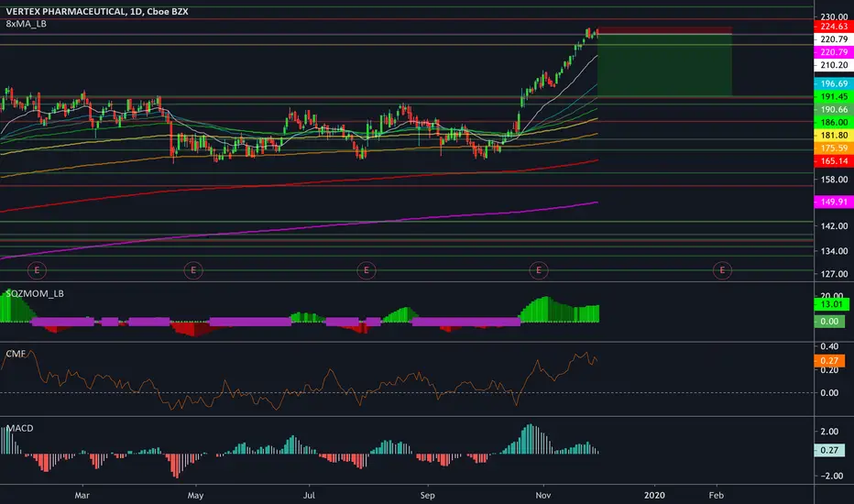Select the red stop-loss zone of short position
Viewport: 854px width, 504px height.
pyautogui.click(x=664, y=30)
